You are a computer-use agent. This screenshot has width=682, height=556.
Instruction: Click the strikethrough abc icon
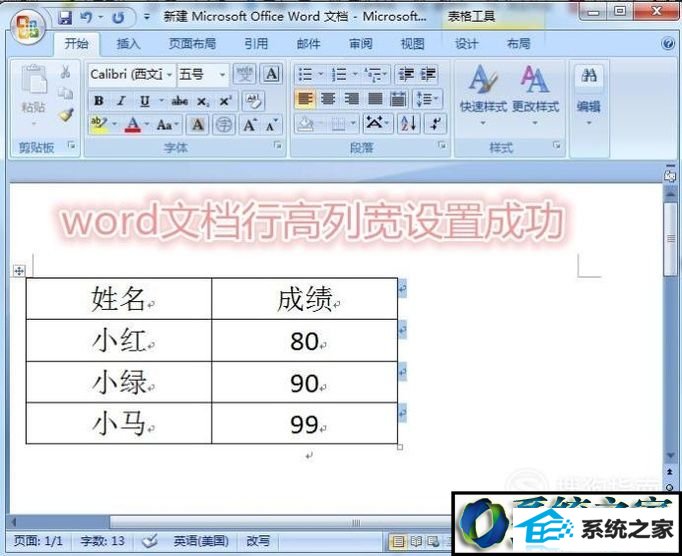point(180,100)
